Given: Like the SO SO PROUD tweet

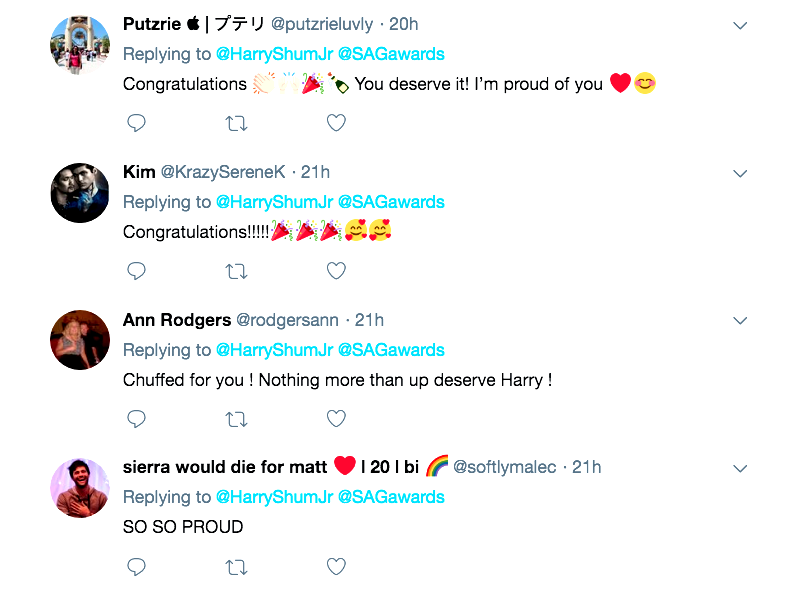Looking at the screenshot, I should [337, 567].
